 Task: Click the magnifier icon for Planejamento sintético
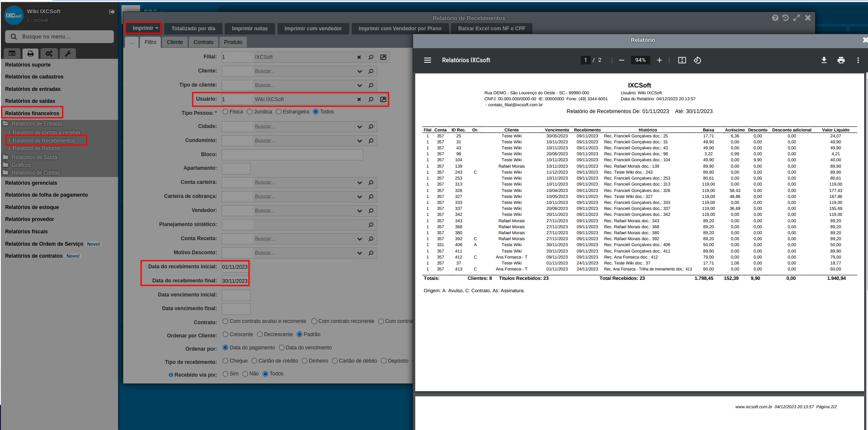[371, 225]
